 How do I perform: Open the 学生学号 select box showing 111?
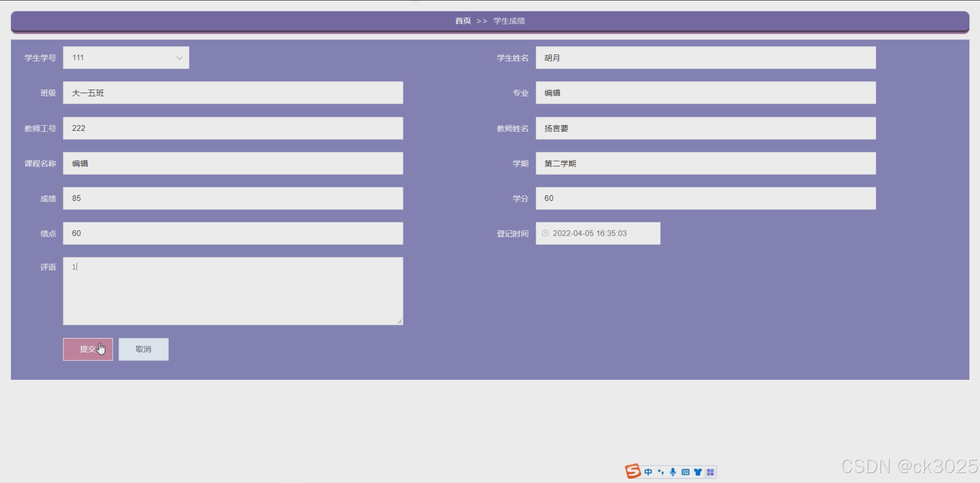(121, 58)
